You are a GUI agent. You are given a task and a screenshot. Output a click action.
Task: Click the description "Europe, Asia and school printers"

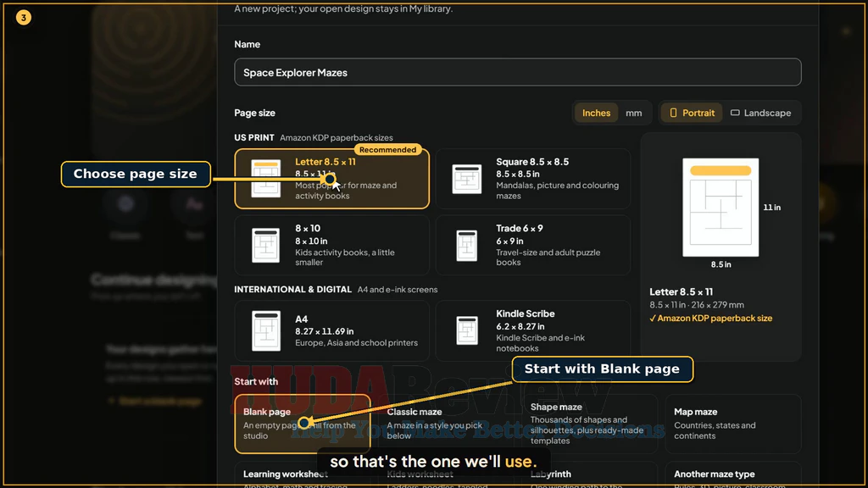(x=357, y=342)
